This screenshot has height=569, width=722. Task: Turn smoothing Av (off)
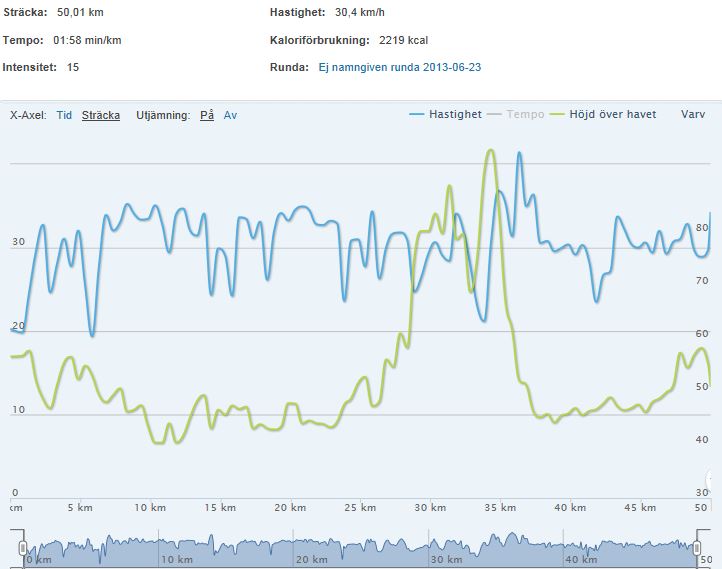point(231,115)
